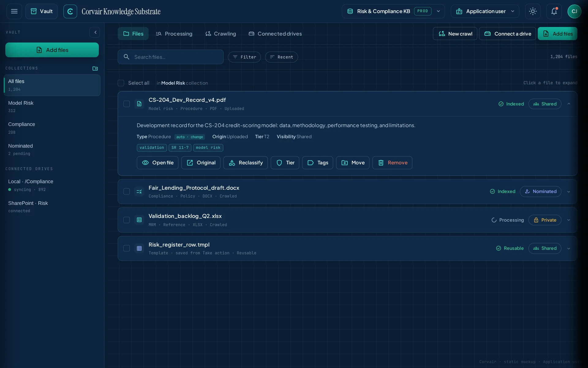Open Shared visibility pill on CS-204 file
Screen dimensions: 588x368
(545, 104)
